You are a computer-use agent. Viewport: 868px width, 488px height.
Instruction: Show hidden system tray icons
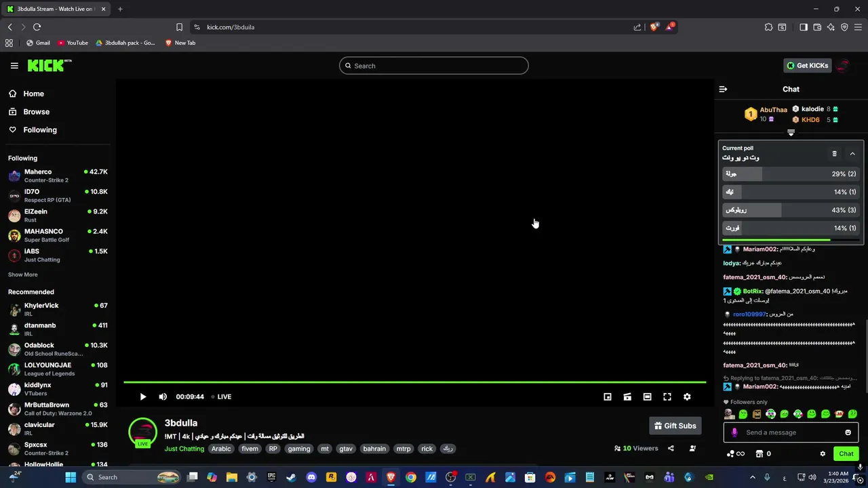[x=752, y=477]
